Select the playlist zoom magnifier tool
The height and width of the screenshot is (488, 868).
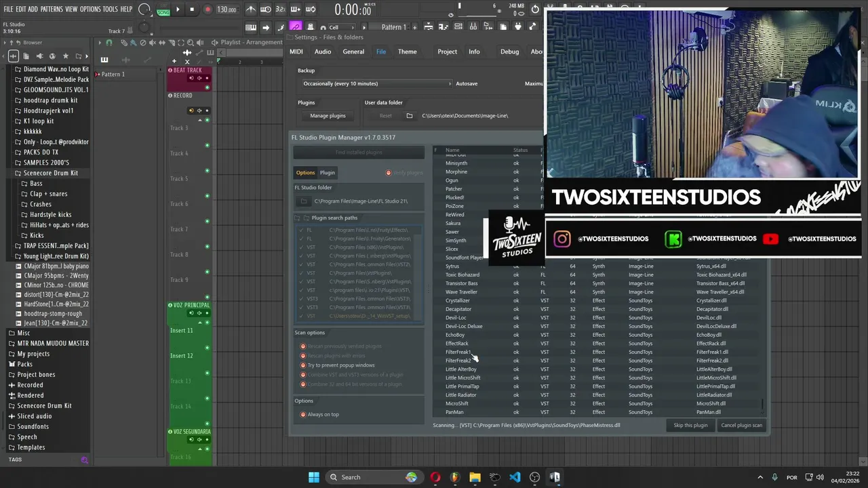(191, 43)
